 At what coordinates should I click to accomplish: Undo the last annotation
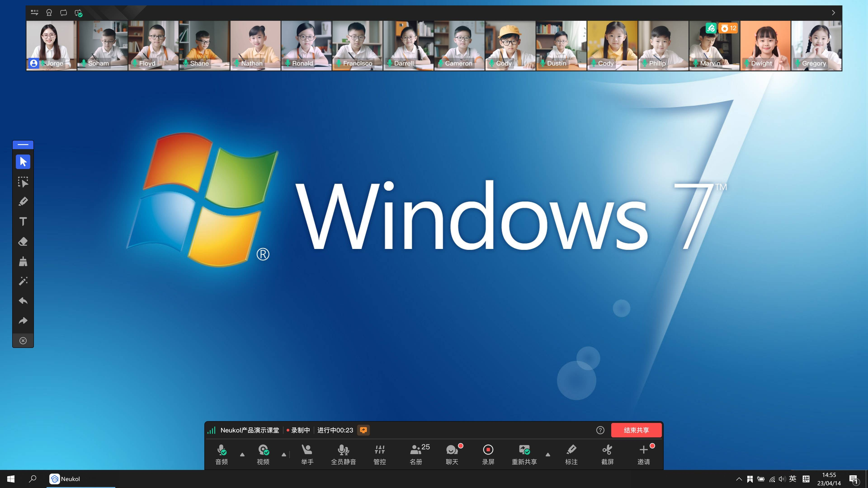coord(23,301)
